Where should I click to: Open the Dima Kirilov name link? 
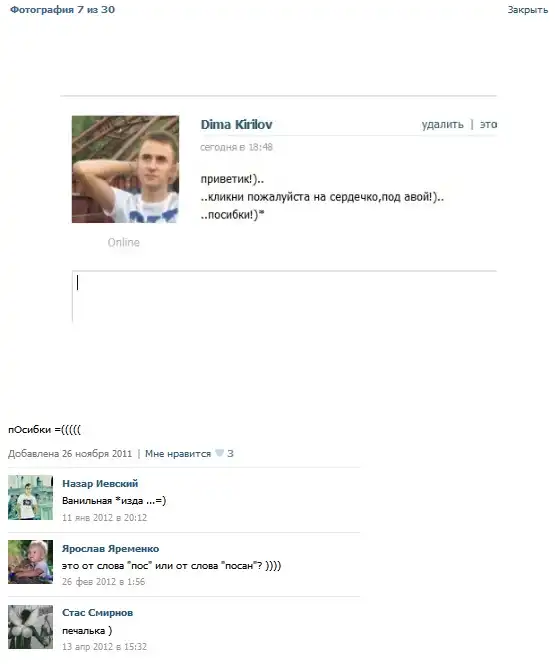tap(236, 124)
